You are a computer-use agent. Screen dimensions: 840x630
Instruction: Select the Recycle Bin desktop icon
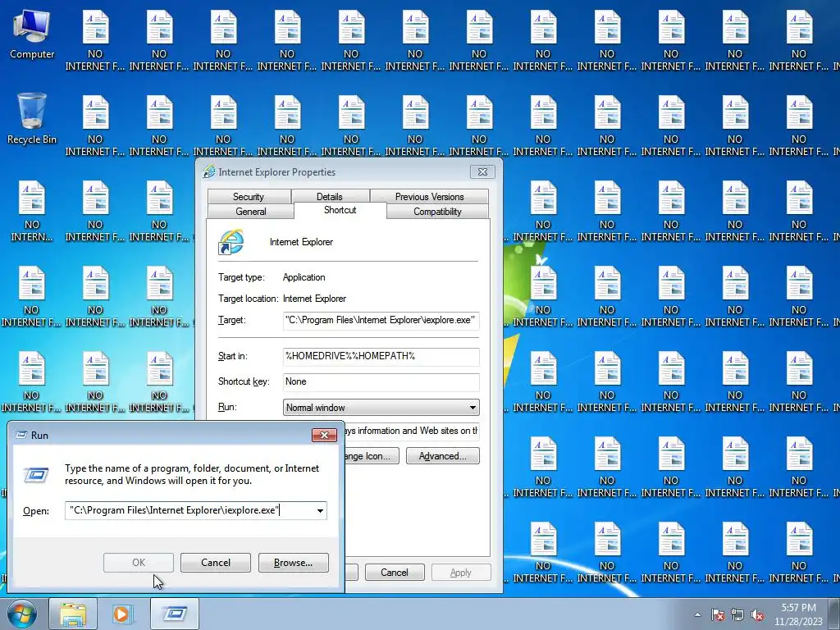point(32,119)
